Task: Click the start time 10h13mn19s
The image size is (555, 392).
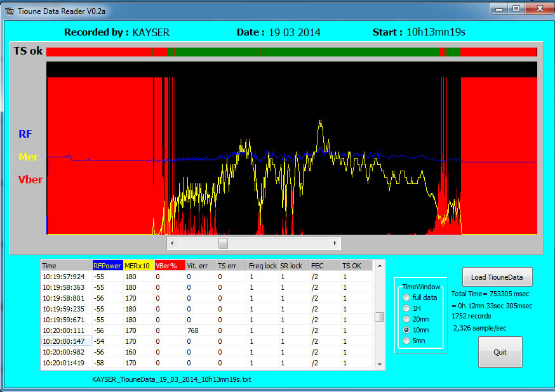Action: click(x=436, y=32)
